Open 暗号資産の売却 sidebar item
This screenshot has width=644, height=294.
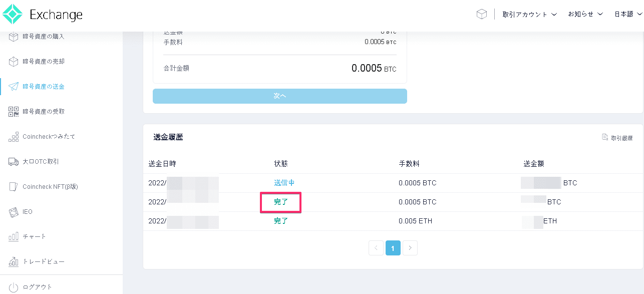[x=44, y=62]
